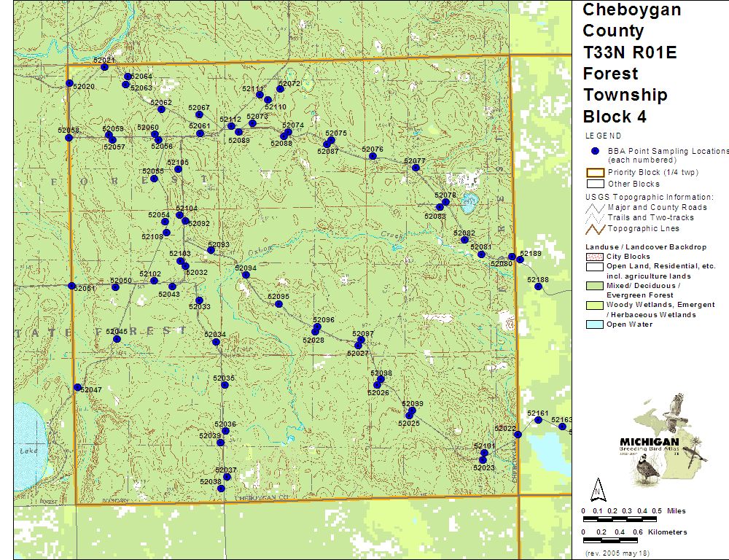Screen dimensions: 729x560
Task: Click the north arrow compass symbol
Action: click(598, 488)
